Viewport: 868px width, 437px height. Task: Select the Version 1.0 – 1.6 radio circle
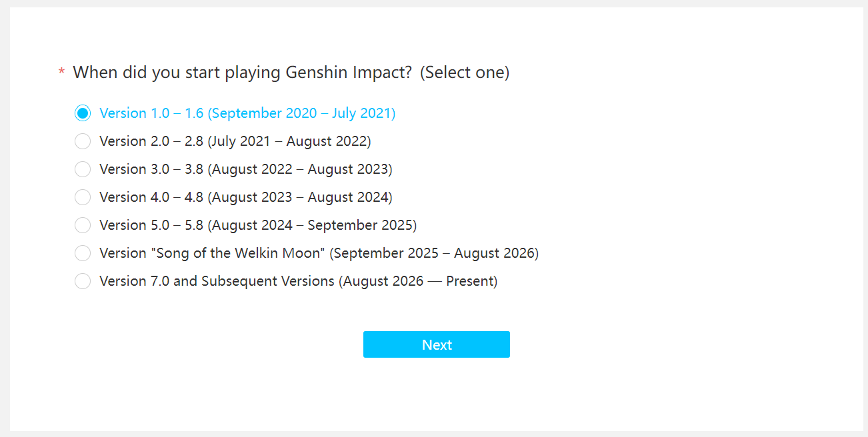tap(83, 113)
